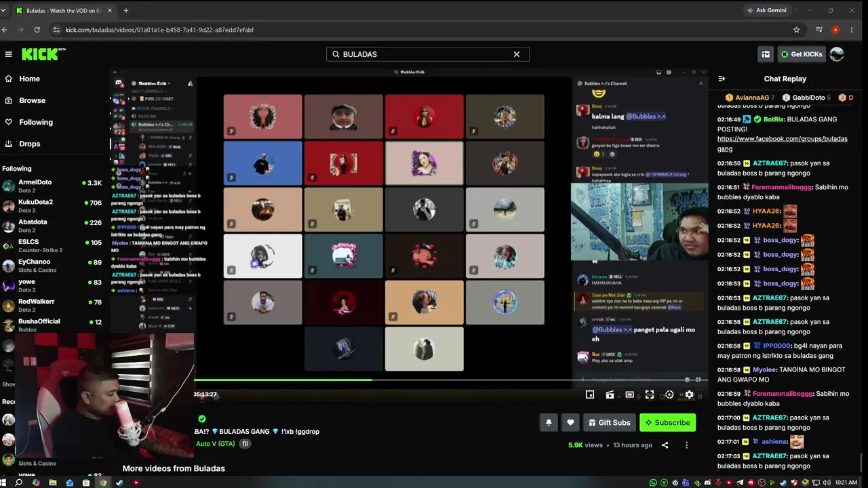Screen dimensions: 868x488
Task: Open the user profile avatar menu
Action: point(837,54)
